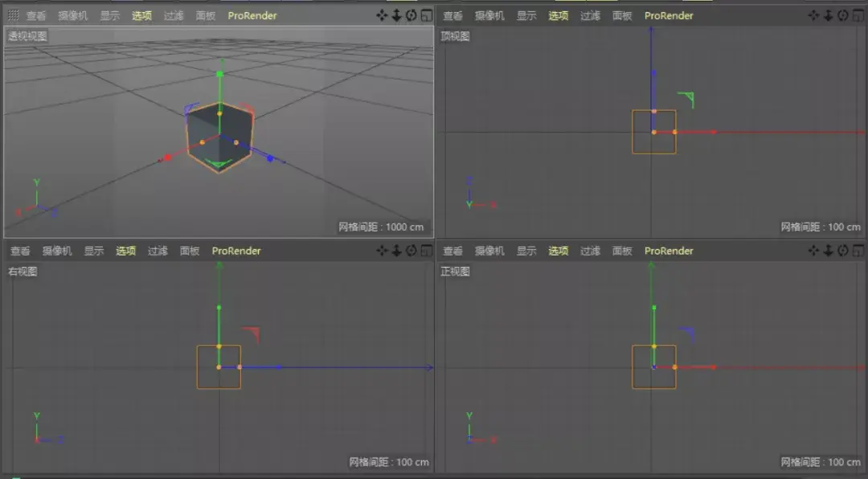
Task: Click the red X-axis handle in the front view
Action: [713, 367]
